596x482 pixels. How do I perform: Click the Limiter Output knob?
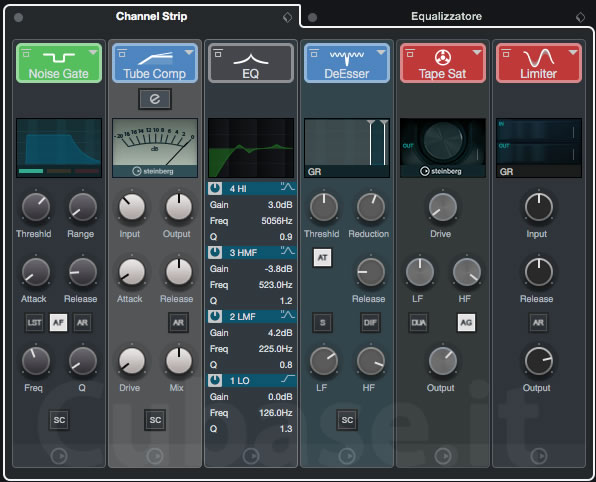pyautogui.click(x=539, y=361)
